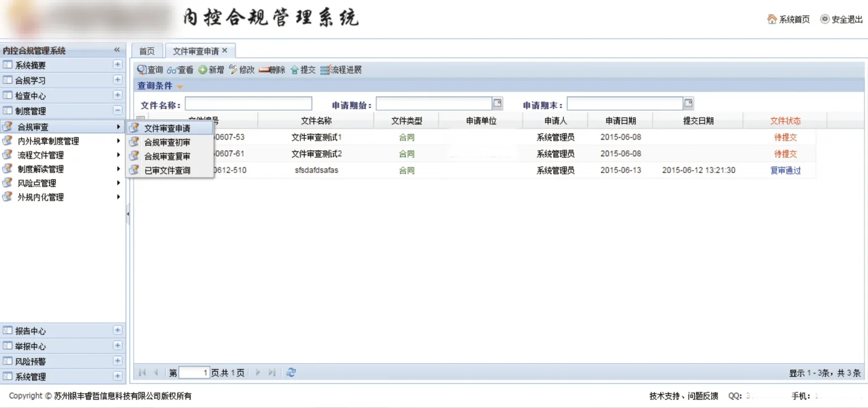Go to 系统首页 link
Viewport: 868px width, 408px height.
point(788,19)
